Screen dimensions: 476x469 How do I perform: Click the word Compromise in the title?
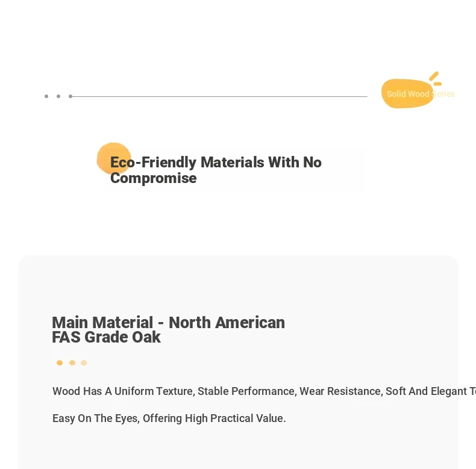pyautogui.click(x=153, y=178)
